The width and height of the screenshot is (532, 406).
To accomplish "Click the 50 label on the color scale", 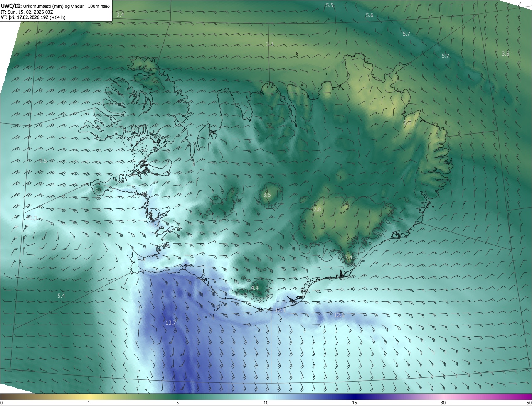I will click(529, 403).
